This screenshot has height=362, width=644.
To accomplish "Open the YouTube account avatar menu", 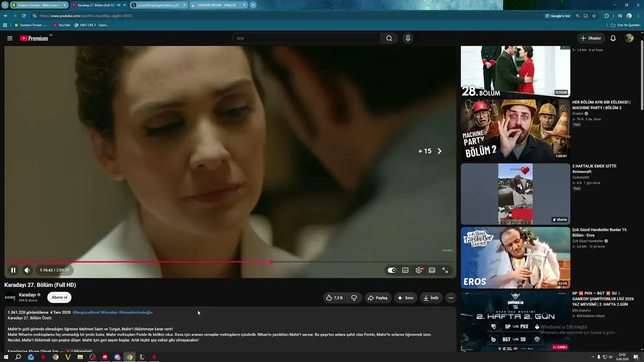I will (x=629, y=38).
